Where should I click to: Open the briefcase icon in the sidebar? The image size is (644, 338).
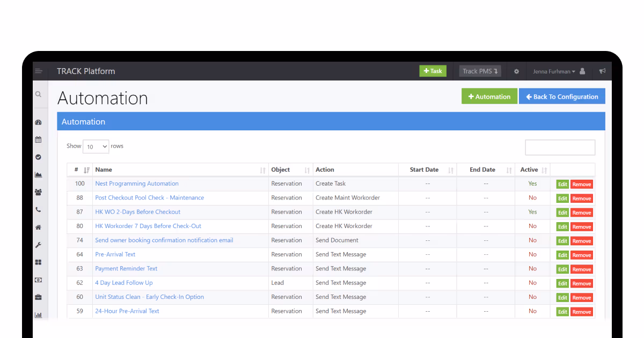38,297
